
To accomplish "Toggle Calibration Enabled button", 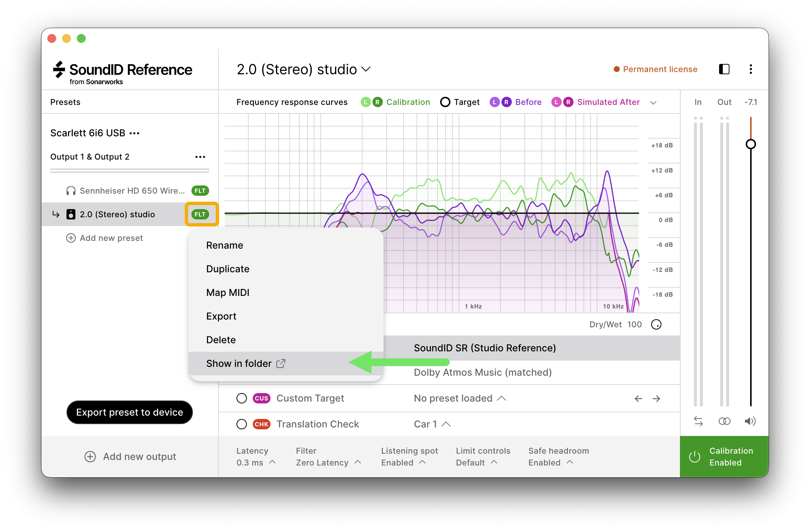I will 724,457.
